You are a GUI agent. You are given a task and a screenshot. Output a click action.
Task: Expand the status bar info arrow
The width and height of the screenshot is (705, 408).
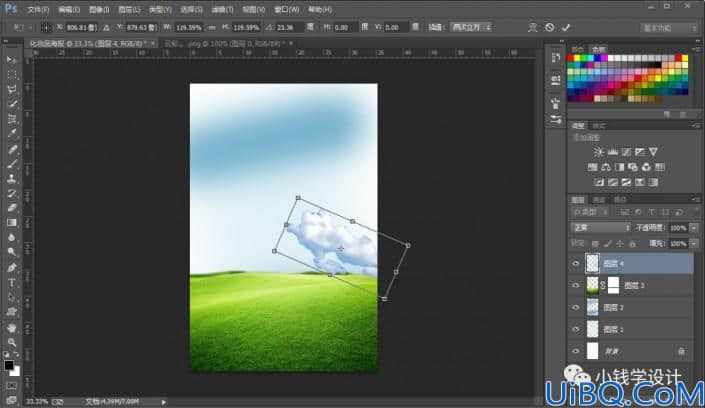164,402
